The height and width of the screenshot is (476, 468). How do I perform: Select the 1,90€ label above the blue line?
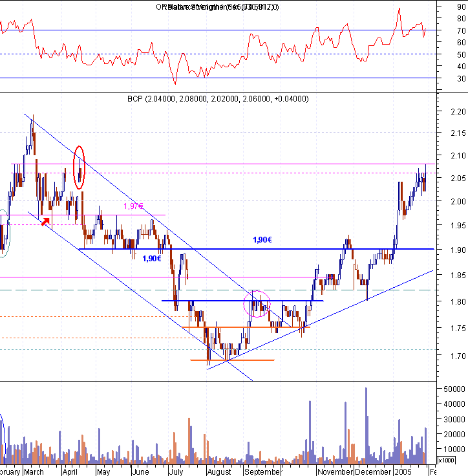click(262, 240)
